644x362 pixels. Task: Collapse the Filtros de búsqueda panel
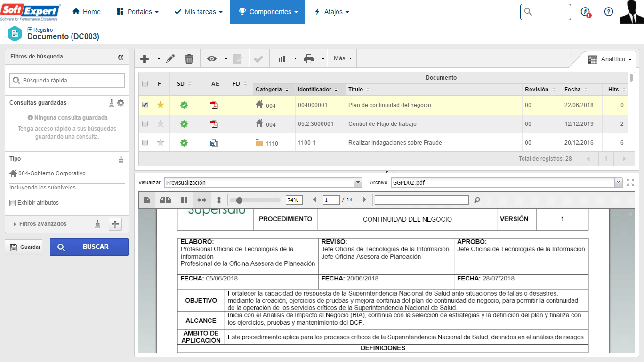coord(121,57)
